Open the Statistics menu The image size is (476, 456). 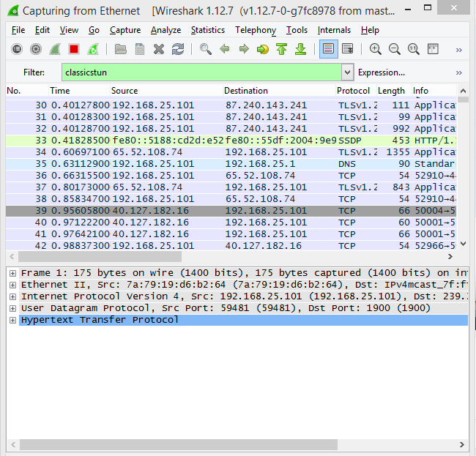(x=208, y=30)
